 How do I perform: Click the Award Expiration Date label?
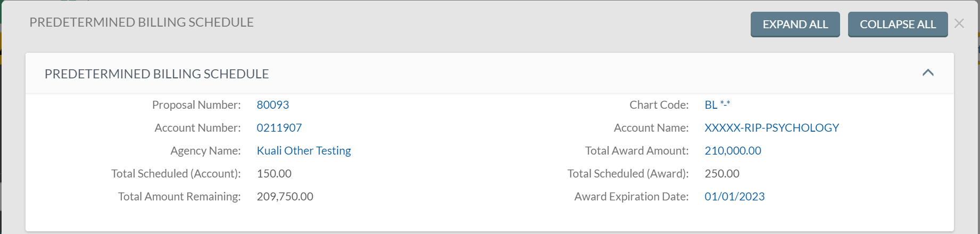click(x=632, y=197)
